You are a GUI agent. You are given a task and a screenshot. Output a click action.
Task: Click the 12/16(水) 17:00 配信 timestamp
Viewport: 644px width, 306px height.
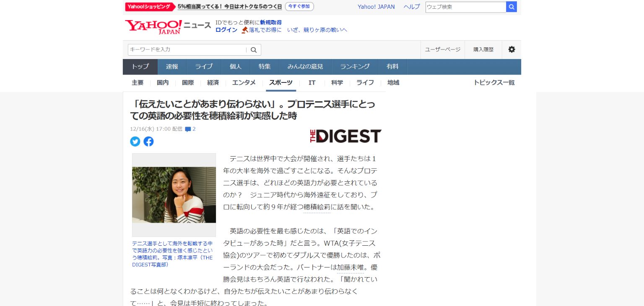tap(156, 129)
